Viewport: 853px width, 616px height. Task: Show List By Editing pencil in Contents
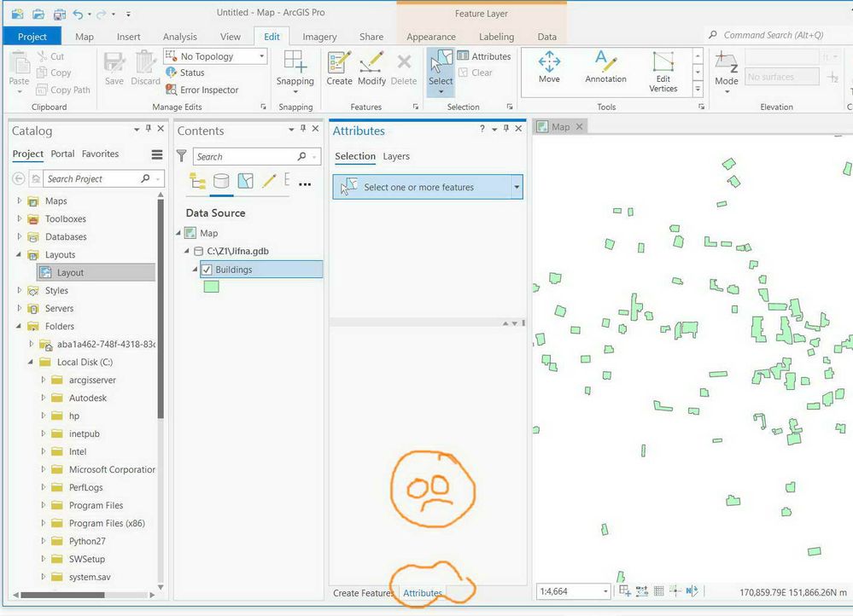[269, 181]
